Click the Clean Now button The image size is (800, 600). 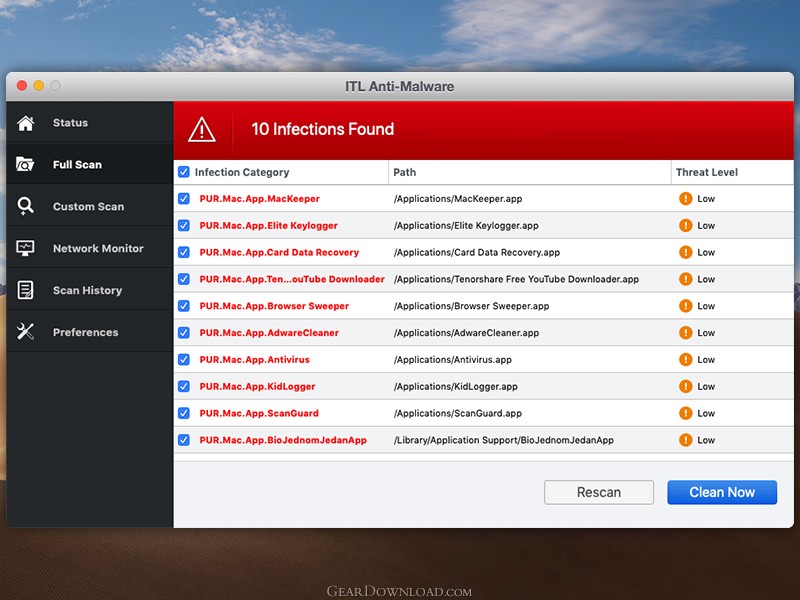coord(722,492)
